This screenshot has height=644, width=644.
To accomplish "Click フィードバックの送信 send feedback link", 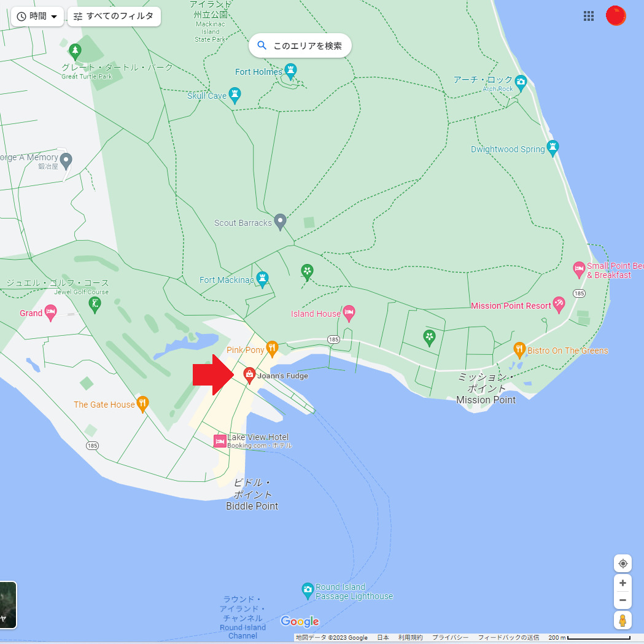I will click(x=508, y=637).
